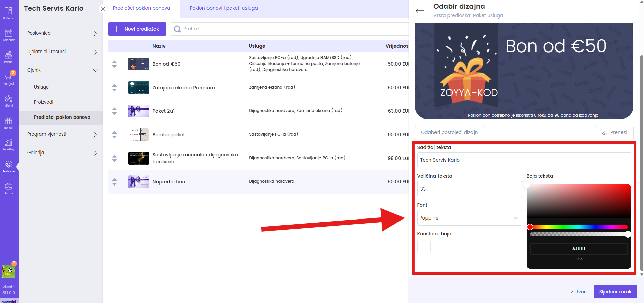Viewport: 644px width, 303px height.
Task: Open the Bonovi gift icon
Action: pyautogui.click(x=9, y=123)
